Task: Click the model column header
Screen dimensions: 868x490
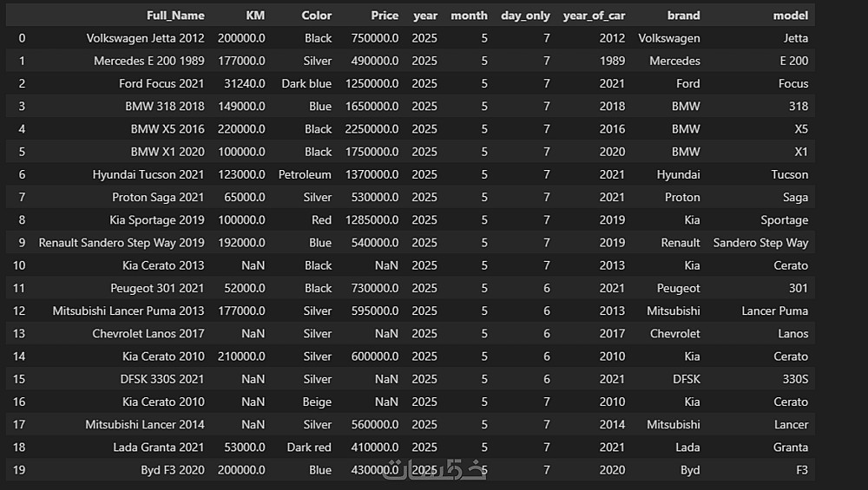Action: [x=791, y=16]
